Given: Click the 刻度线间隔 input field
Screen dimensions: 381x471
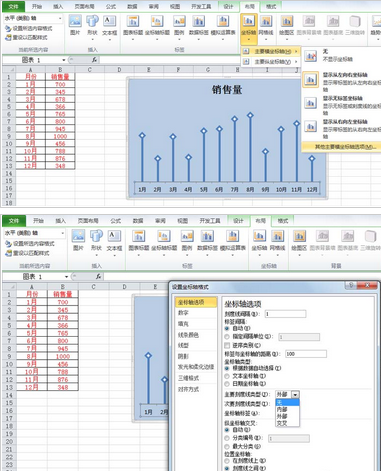Looking at the screenshot, I should click(x=285, y=314).
